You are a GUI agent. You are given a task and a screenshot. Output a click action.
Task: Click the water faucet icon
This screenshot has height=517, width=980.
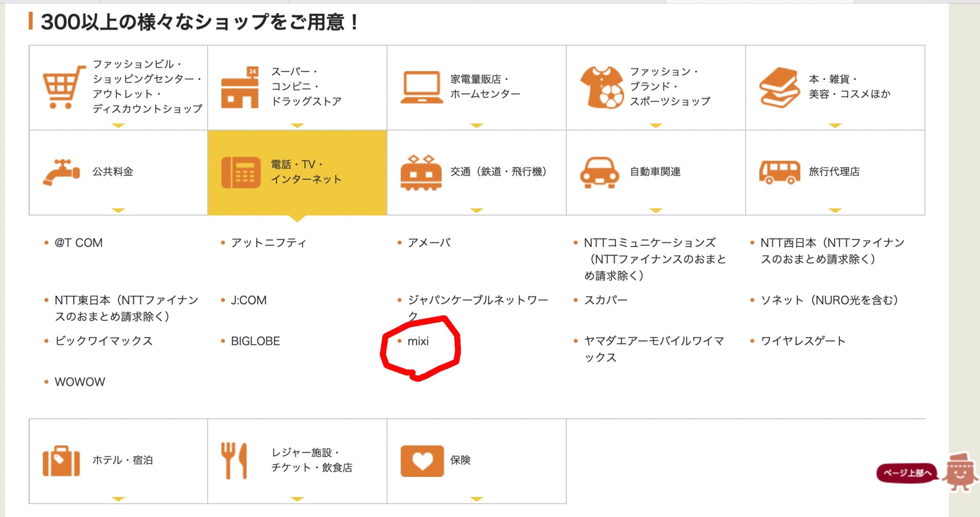click(x=62, y=172)
